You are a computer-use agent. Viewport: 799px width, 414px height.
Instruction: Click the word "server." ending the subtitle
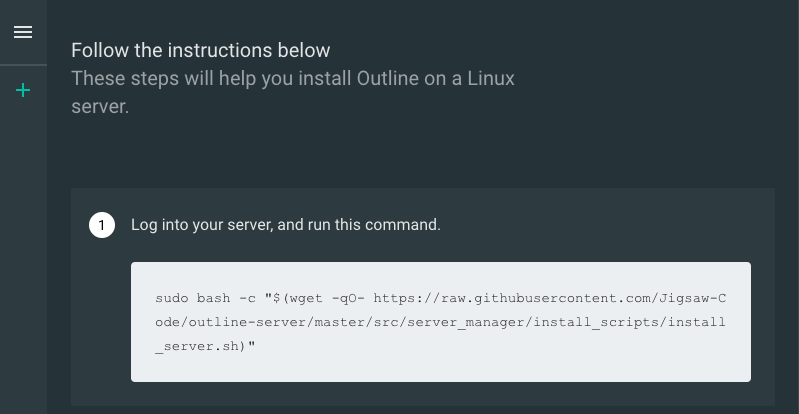tap(100, 106)
